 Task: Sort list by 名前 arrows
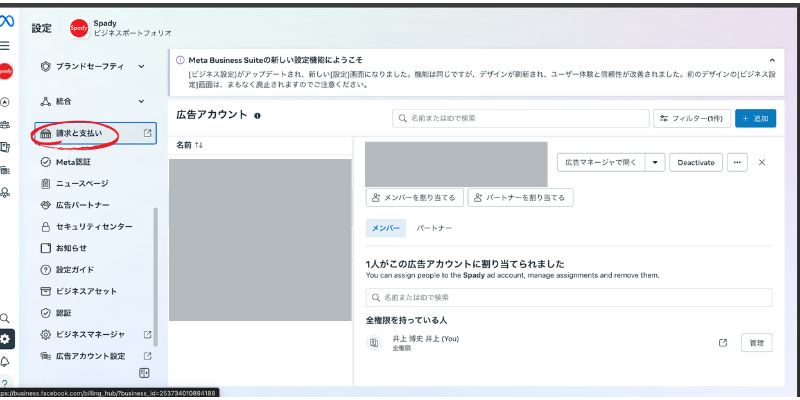pos(199,145)
